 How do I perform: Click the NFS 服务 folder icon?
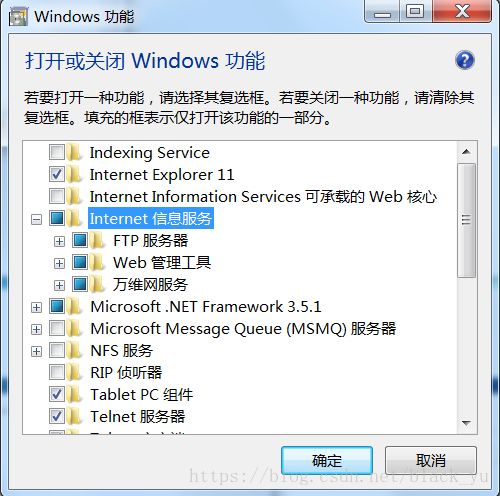[x=74, y=350]
